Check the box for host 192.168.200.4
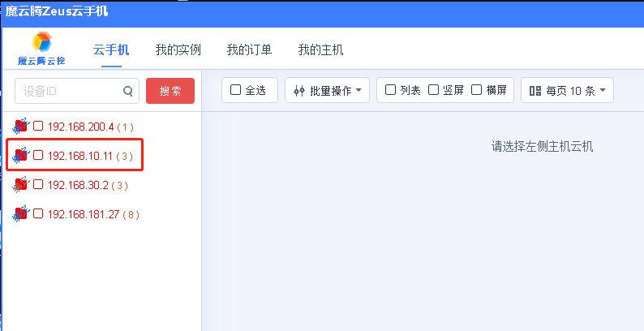Viewport: 644px width, 331px height. pos(38,125)
